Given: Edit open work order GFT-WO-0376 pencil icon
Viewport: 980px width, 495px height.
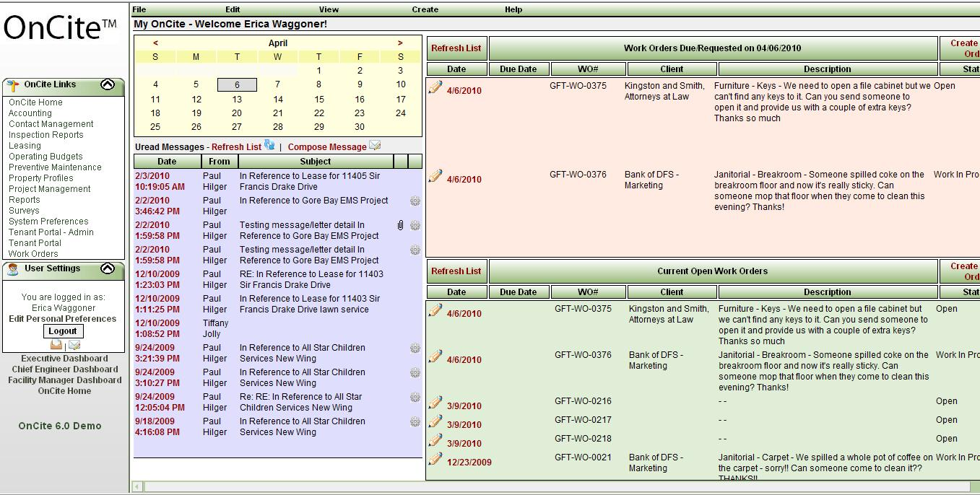Looking at the screenshot, I should (435, 356).
